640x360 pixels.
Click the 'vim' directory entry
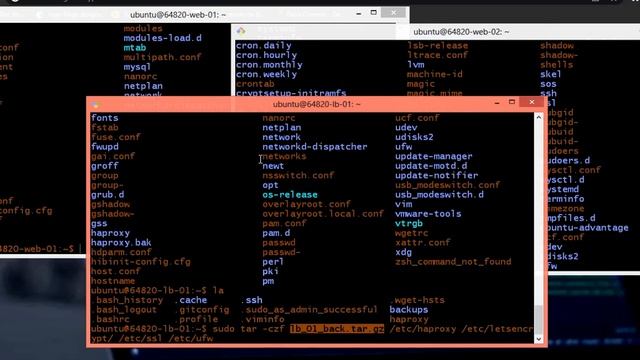point(404,204)
